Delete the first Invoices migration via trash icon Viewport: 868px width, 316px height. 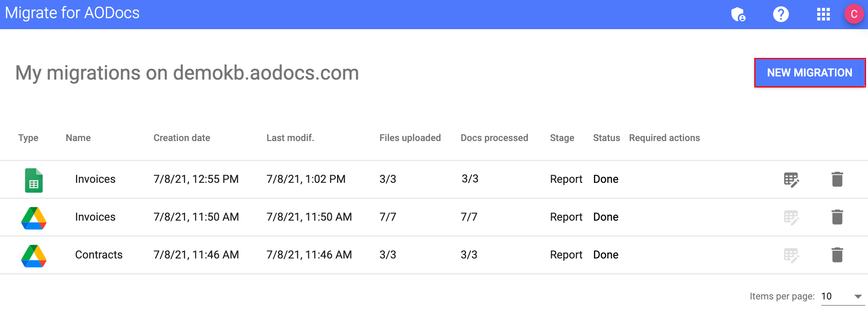pyautogui.click(x=837, y=179)
